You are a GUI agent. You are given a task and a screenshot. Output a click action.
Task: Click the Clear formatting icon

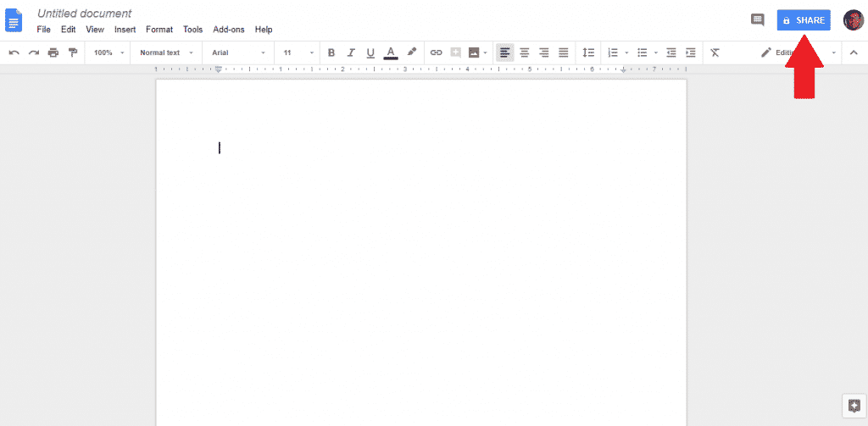click(x=715, y=53)
